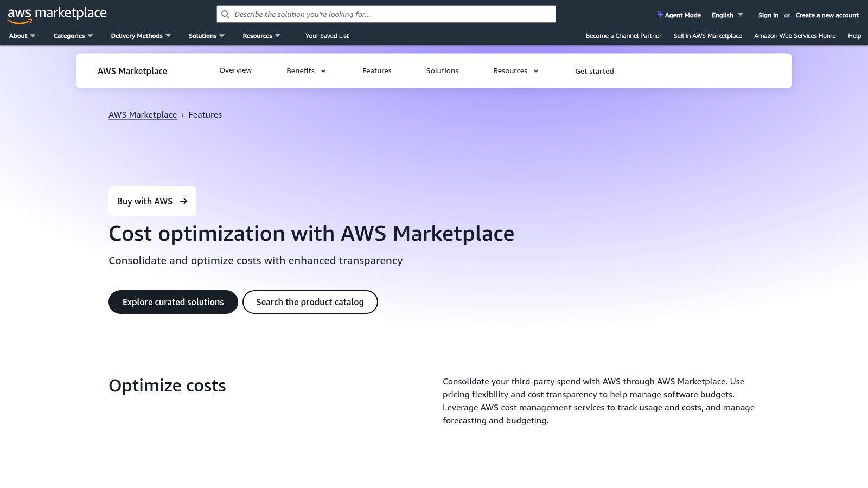Click the arrow icon on Buy with AWS
Screen dimensions: 868x488
(184, 201)
